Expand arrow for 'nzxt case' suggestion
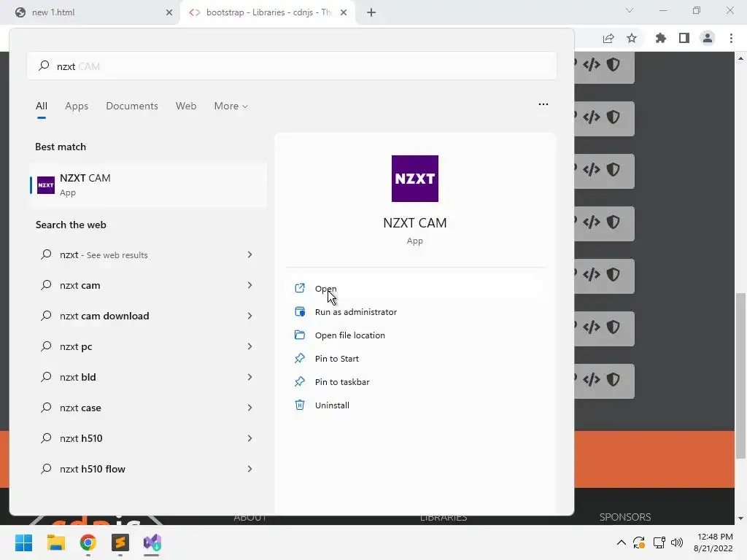 click(x=249, y=408)
